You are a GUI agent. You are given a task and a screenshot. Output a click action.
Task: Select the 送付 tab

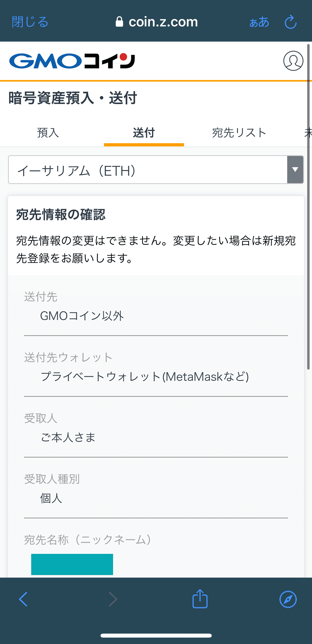point(144,133)
